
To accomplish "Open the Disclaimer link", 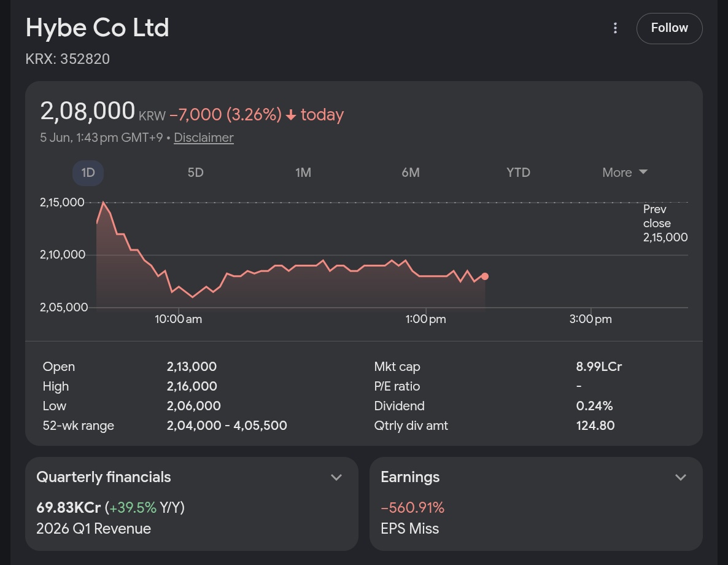I will click(203, 138).
